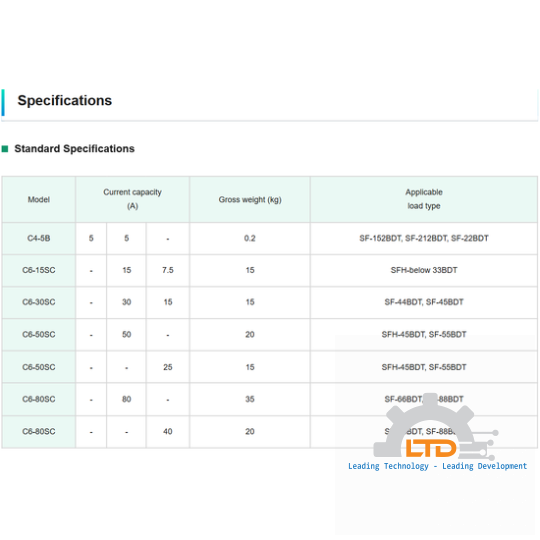Click gross weight "15" in the C6-30SC row

[250, 302]
